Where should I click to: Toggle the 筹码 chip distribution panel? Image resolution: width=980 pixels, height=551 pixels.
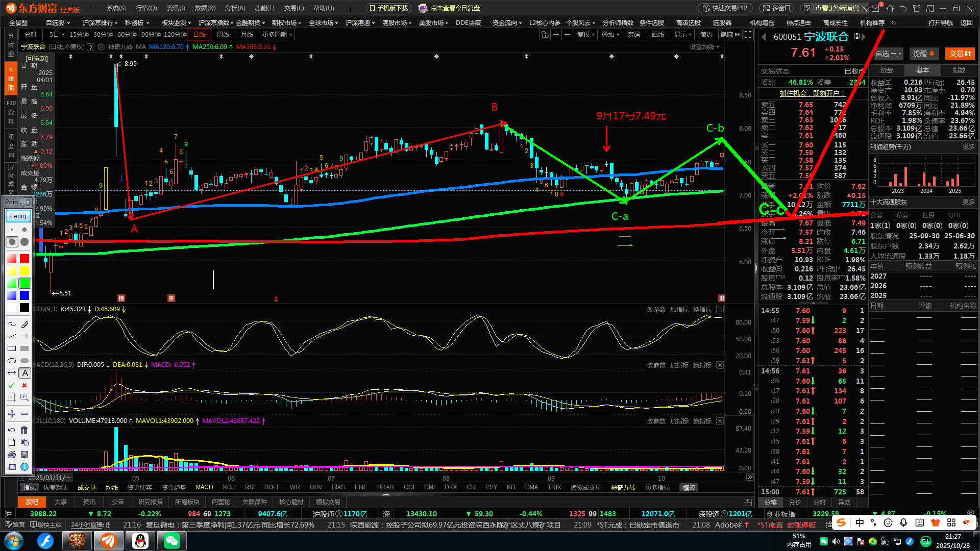click(633, 35)
